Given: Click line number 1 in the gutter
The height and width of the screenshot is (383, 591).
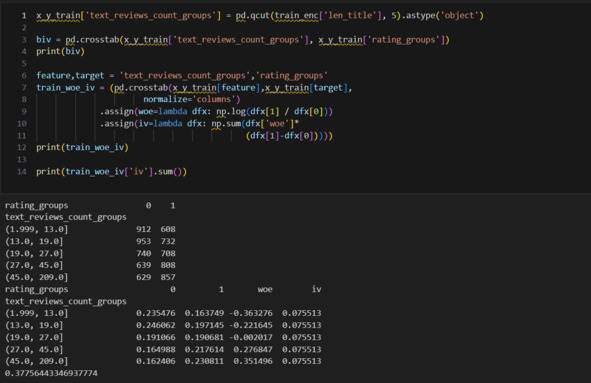Looking at the screenshot, I should [x=24, y=15].
